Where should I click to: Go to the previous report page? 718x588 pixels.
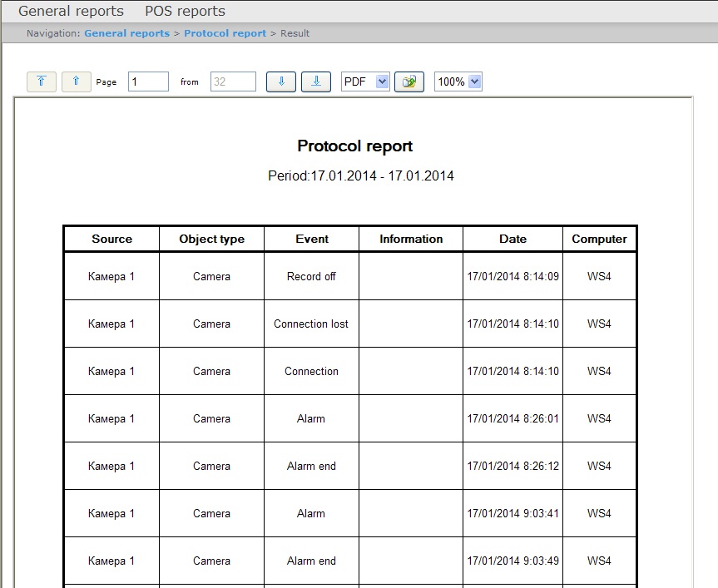click(76, 82)
